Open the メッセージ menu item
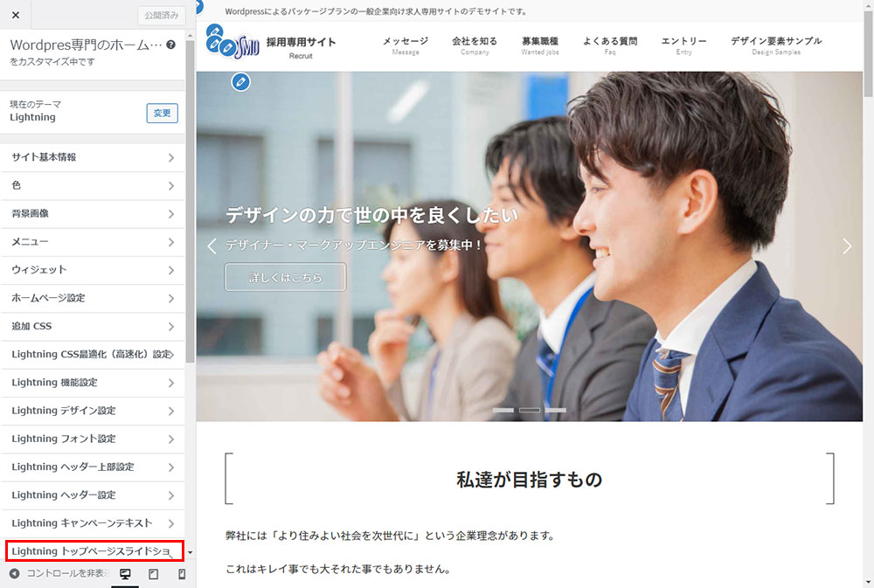 405,45
